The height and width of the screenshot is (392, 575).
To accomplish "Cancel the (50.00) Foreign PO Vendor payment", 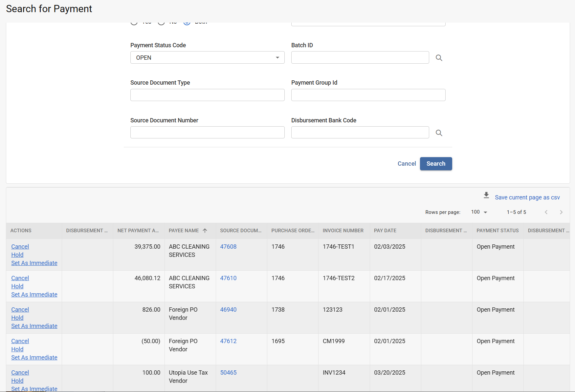I will (20, 341).
